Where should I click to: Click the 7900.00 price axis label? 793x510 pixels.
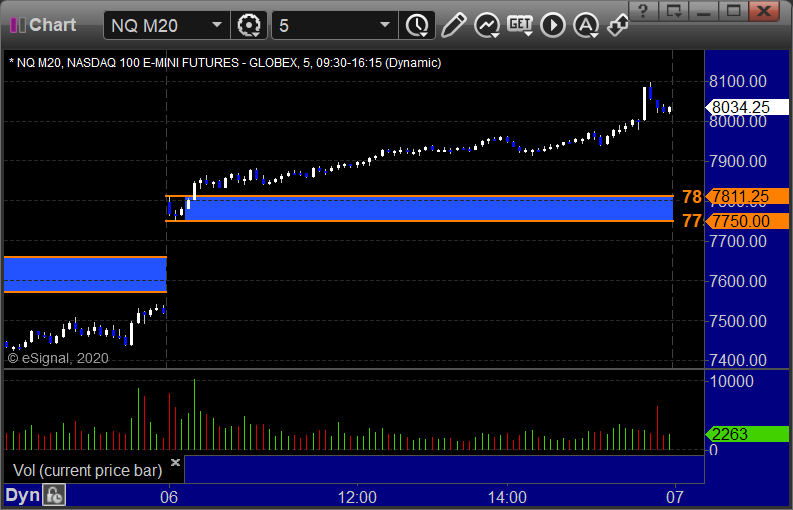pos(738,161)
